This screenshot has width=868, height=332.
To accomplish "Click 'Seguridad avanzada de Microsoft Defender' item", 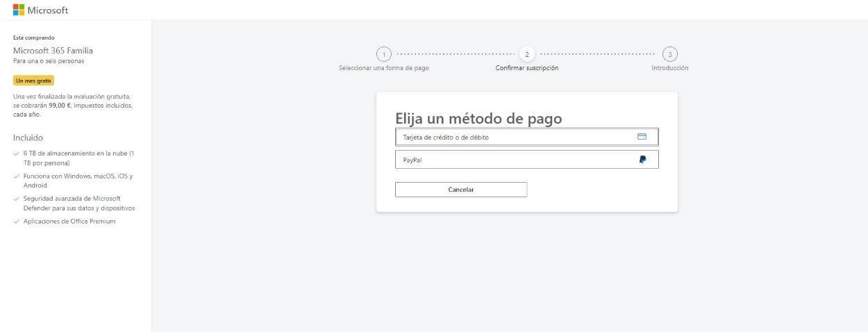I will pyautogui.click(x=79, y=204).
